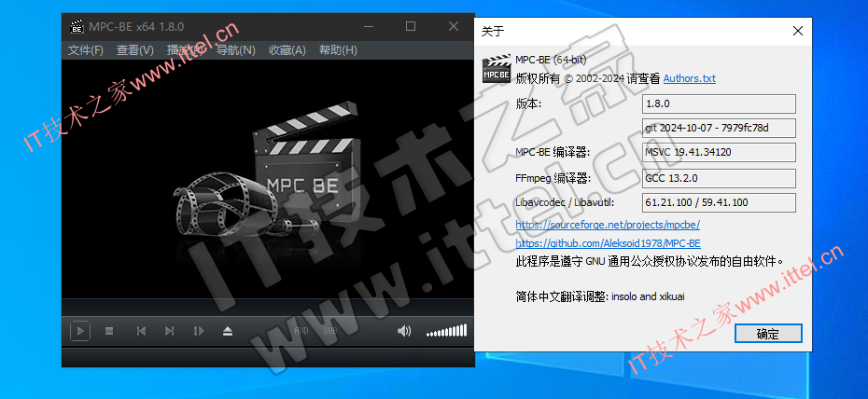Open the 导航(N) menu
The width and height of the screenshot is (868, 399).
236,50
